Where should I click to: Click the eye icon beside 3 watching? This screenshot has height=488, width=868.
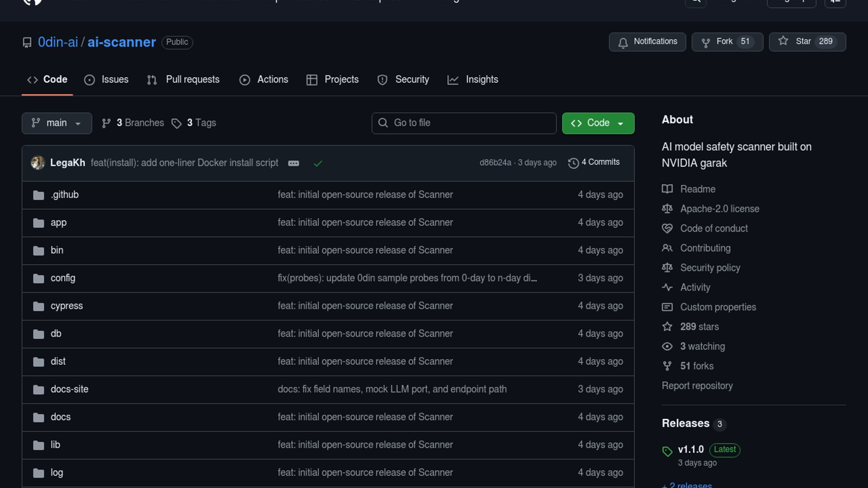coord(667,347)
